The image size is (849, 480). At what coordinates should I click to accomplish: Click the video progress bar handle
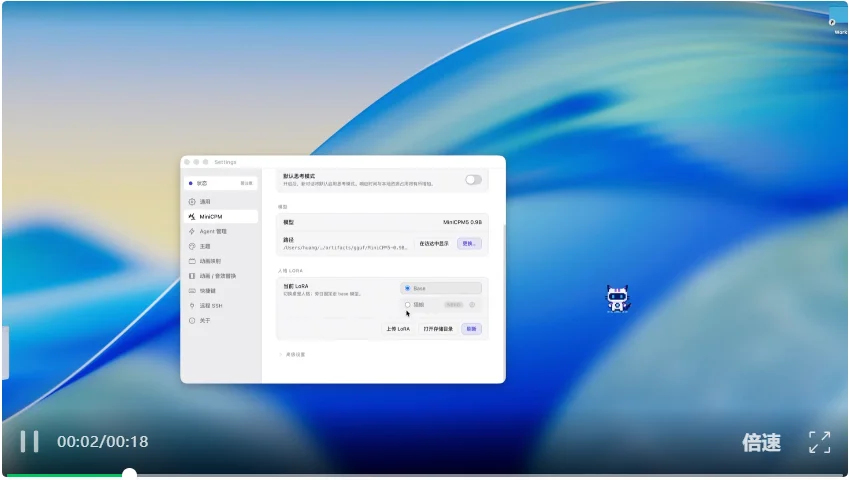tap(129, 475)
